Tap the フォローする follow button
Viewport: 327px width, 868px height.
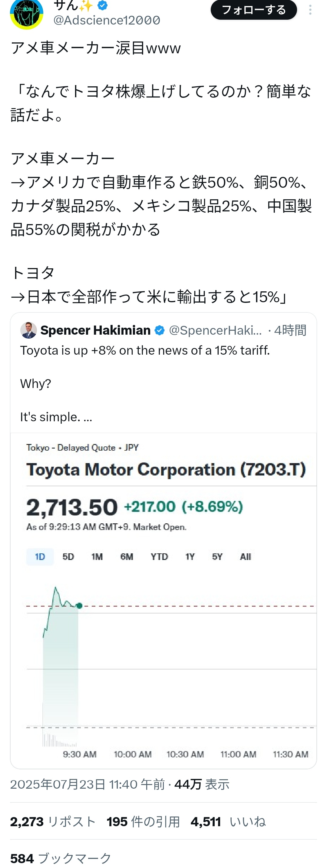(254, 10)
